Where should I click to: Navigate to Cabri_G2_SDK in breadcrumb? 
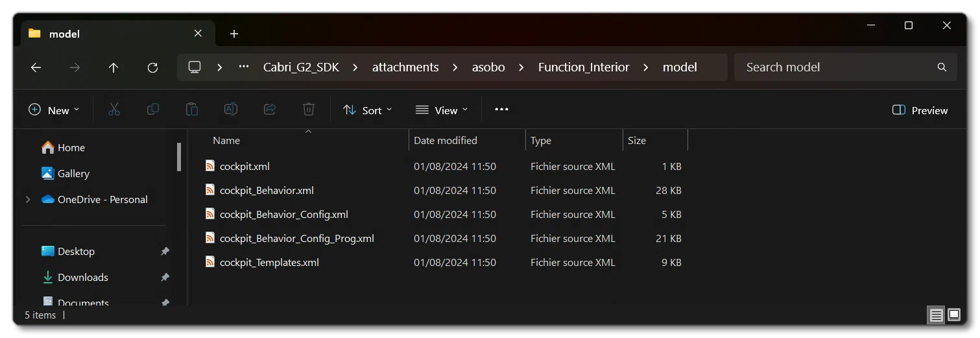click(301, 67)
